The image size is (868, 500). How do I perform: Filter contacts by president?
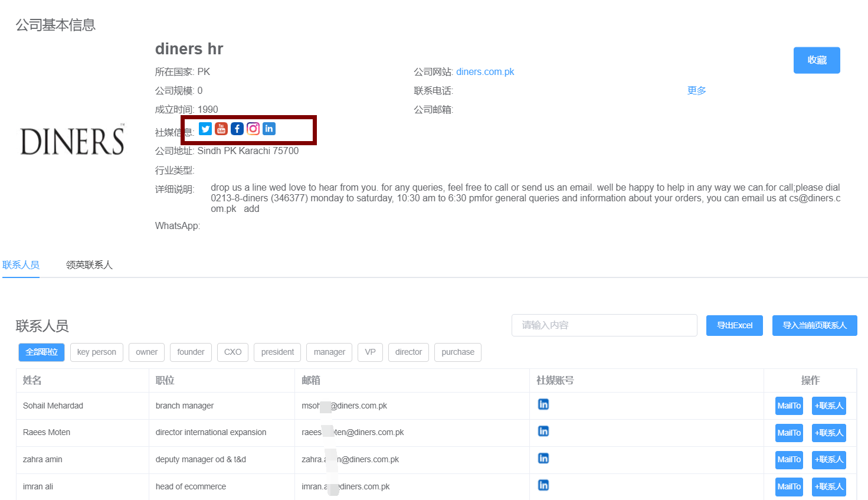277,352
